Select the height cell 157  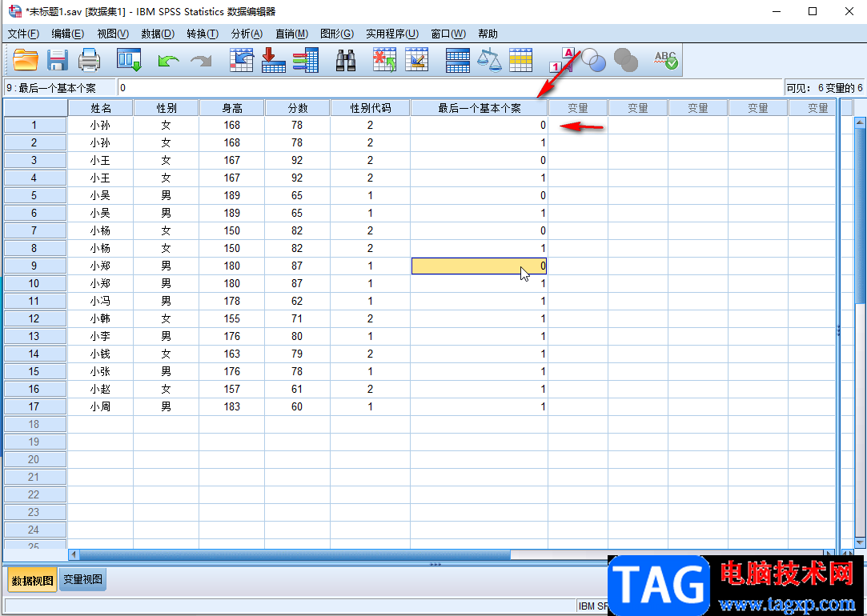231,389
